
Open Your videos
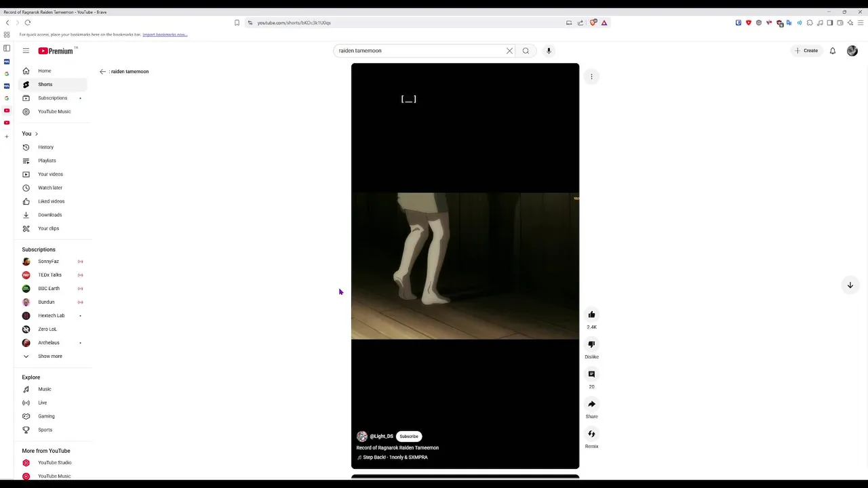53,174
